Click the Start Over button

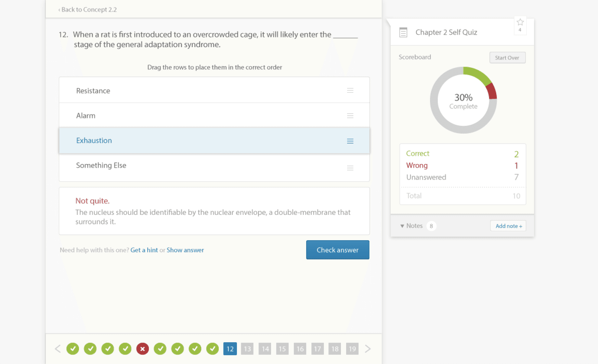(x=507, y=58)
